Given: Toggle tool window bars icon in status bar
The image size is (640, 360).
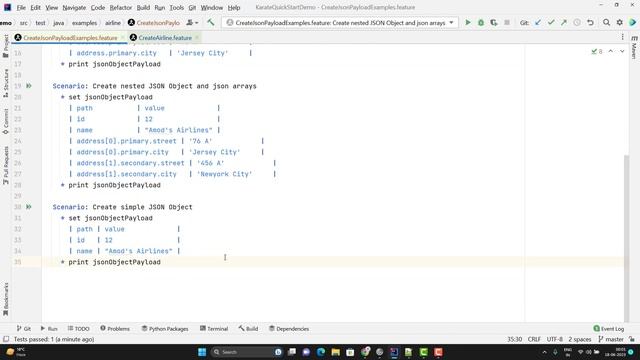Looking at the screenshot, I should tap(6, 339).
